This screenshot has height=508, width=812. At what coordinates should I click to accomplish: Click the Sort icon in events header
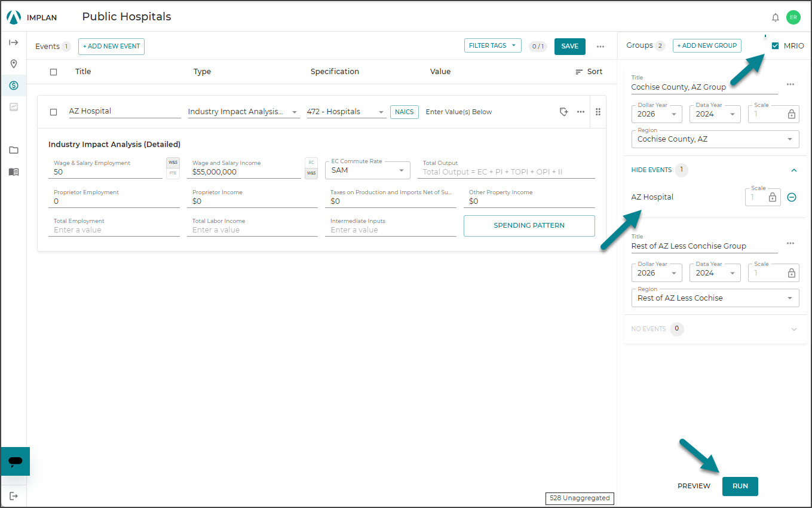(x=578, y=72)
